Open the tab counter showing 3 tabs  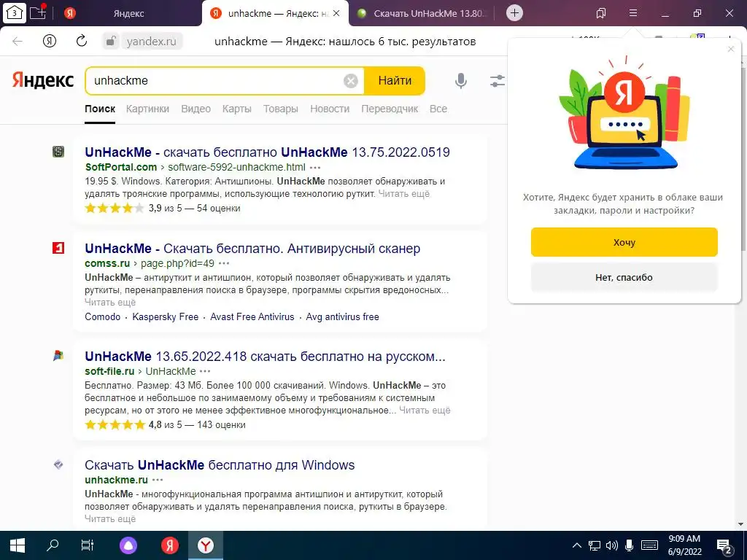pos(15,13)
